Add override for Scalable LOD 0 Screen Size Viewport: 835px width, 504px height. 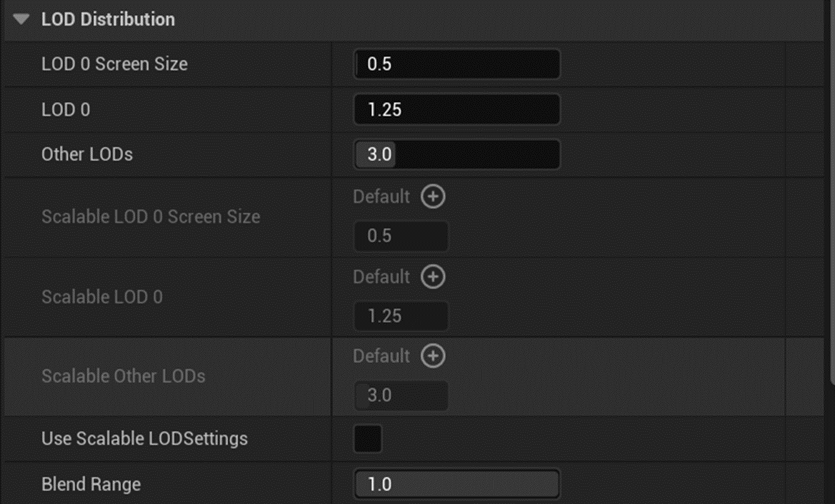433,197
